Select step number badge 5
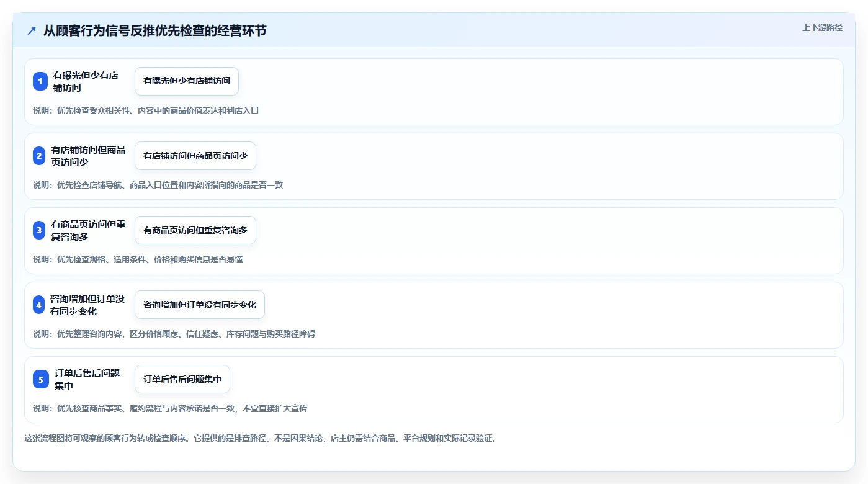Screen dimensions: 868x484 coord(40,379)
